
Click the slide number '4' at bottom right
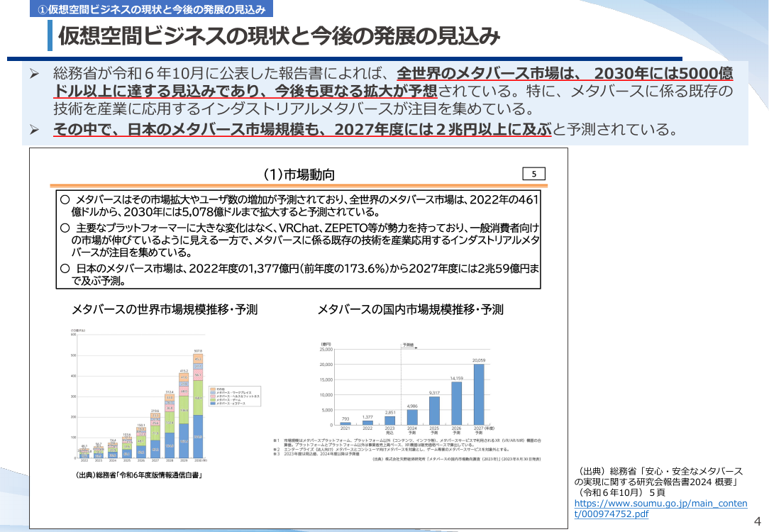(757, 521)
